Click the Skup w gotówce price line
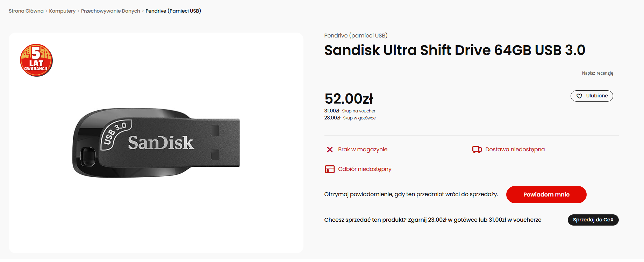The width and height of the screenshot is (644, 262). coord(350,118)
